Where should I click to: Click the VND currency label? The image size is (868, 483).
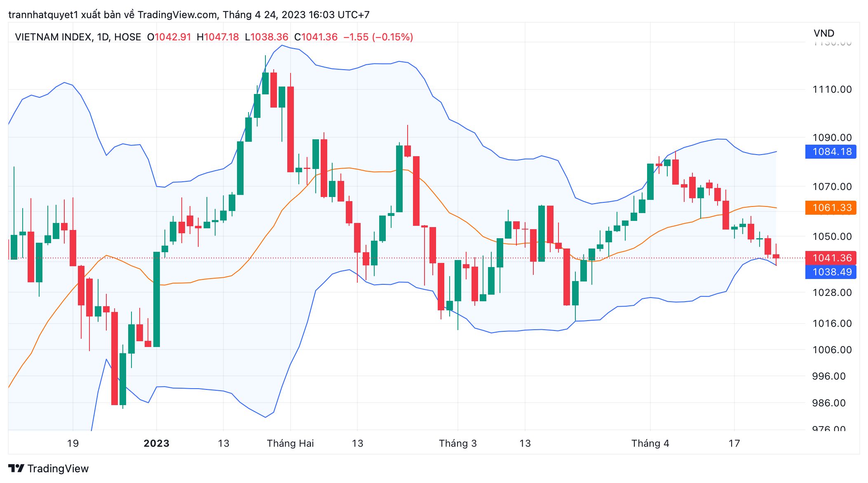click(x=824, y=33)
